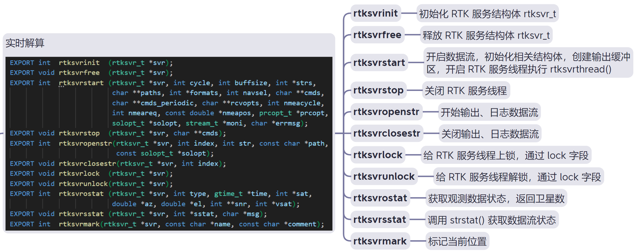Screen dimensions: 644x251
Task: Click the nmeareq parameter in code
Action: tap(142, 113)
